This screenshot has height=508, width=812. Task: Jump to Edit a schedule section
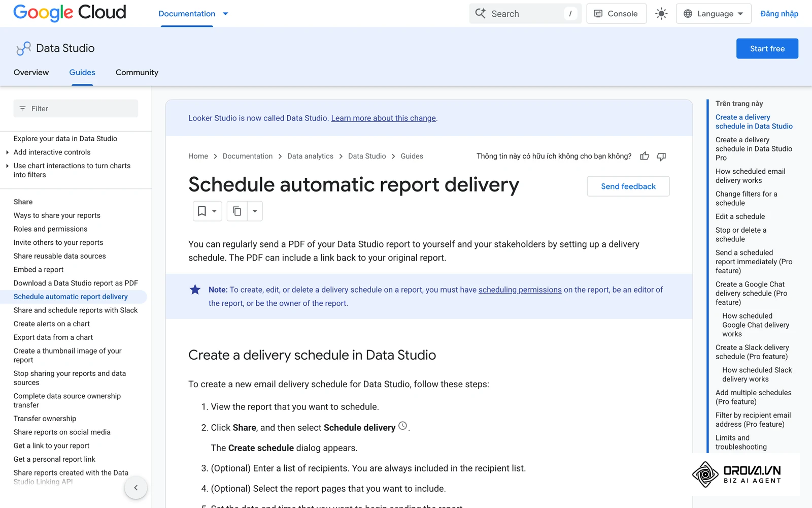tap(740, 216)
